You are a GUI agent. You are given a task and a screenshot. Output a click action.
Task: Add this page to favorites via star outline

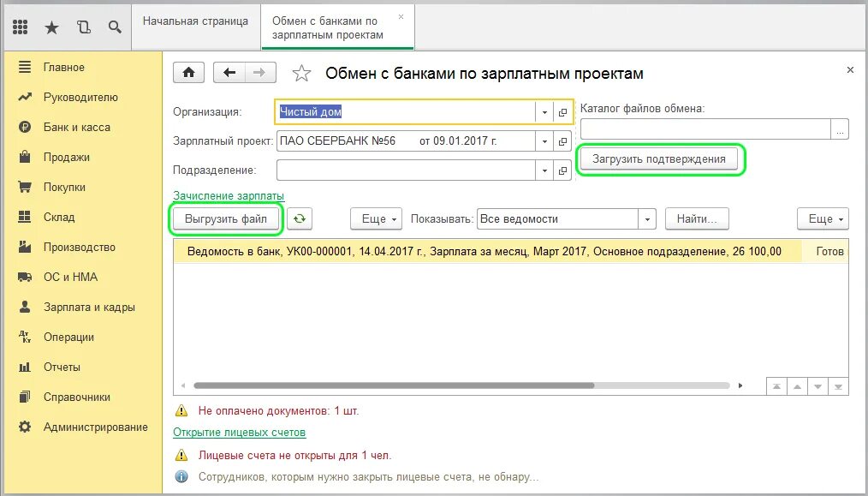pyautogui.click(x=301, y=73)
